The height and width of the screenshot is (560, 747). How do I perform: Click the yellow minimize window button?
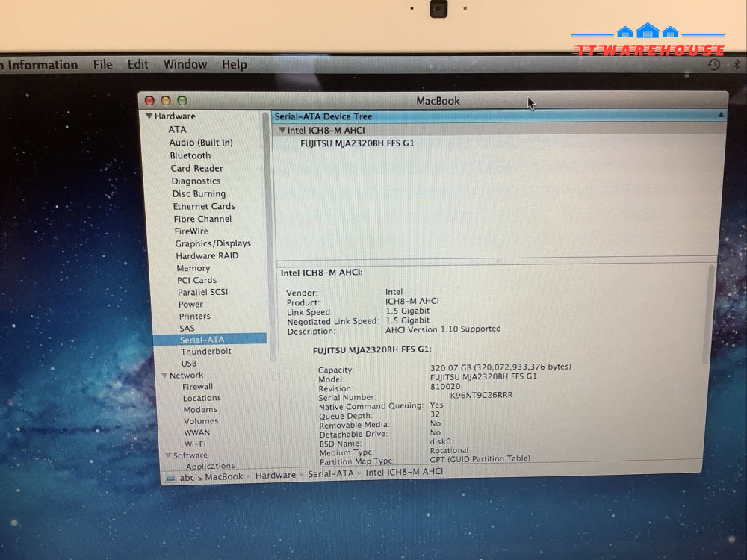(166, 101)
